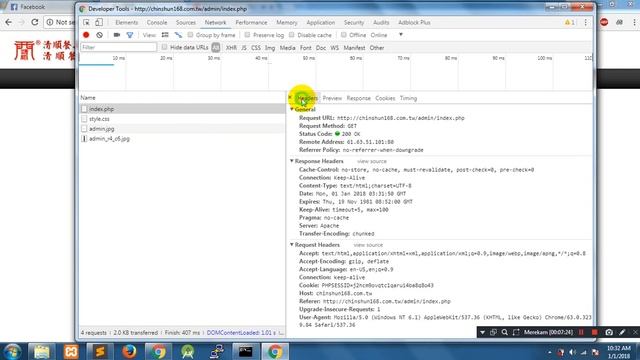Take a snapshot with recorder camera icon
The image size is (640, 360).
tap(609, 332)
